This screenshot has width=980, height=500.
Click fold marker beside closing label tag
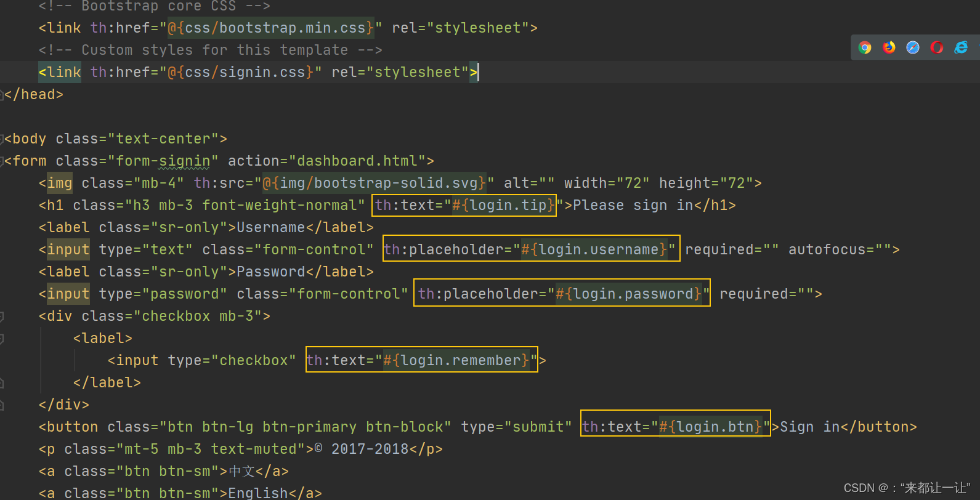click(2, 383)
